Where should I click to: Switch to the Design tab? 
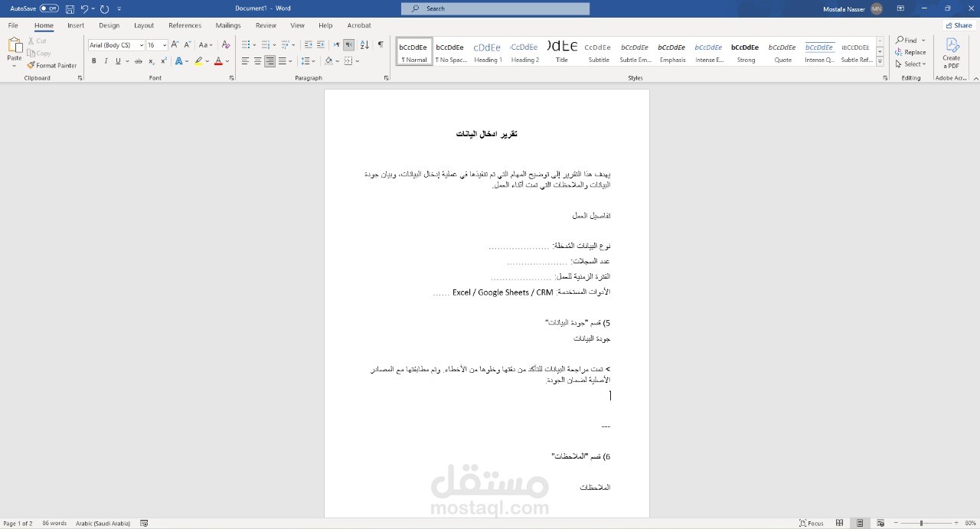point(109,25)
